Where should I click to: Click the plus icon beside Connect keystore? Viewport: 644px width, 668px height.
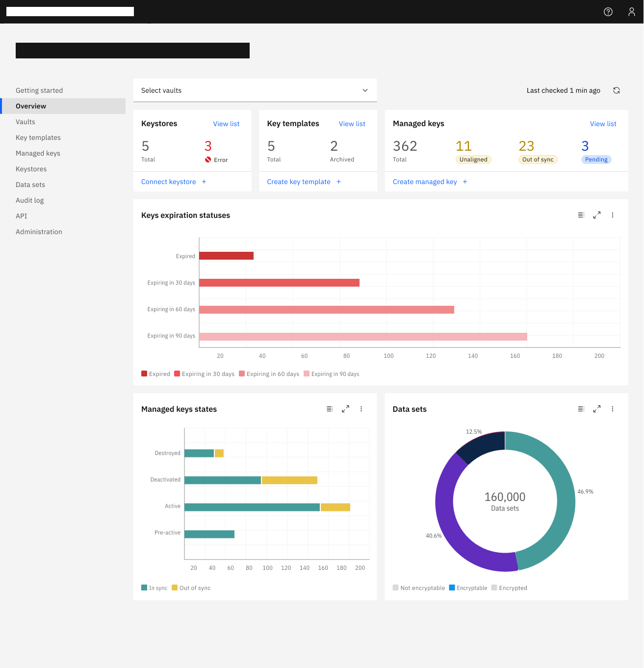[x=204, y=182]
